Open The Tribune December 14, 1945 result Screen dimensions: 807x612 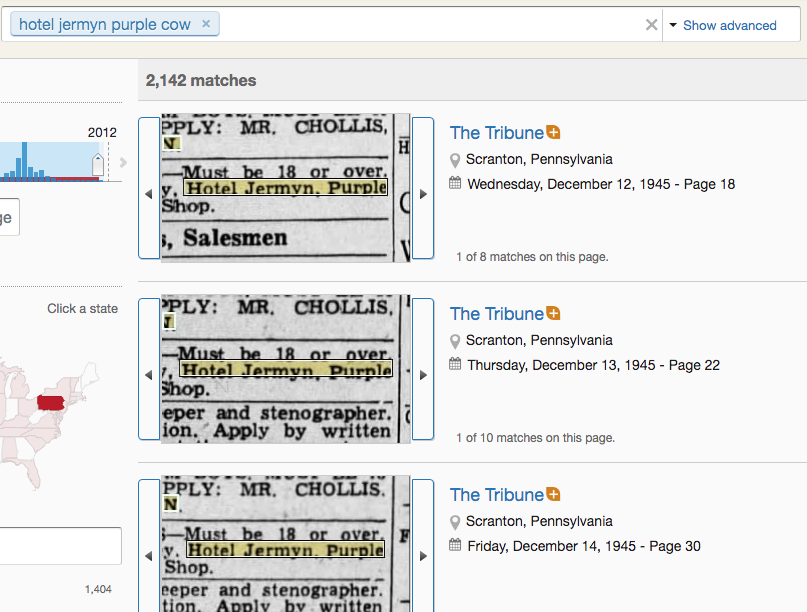click(496, 495)
